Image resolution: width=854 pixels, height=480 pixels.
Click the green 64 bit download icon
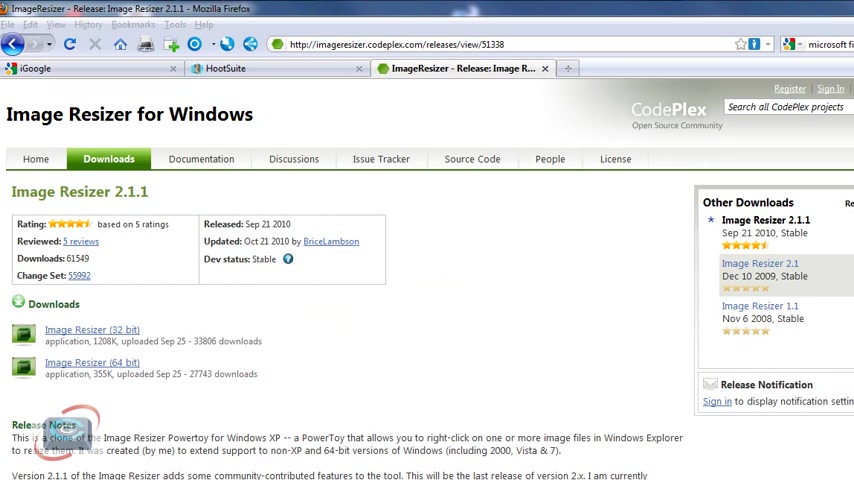(x=24, y=367)
